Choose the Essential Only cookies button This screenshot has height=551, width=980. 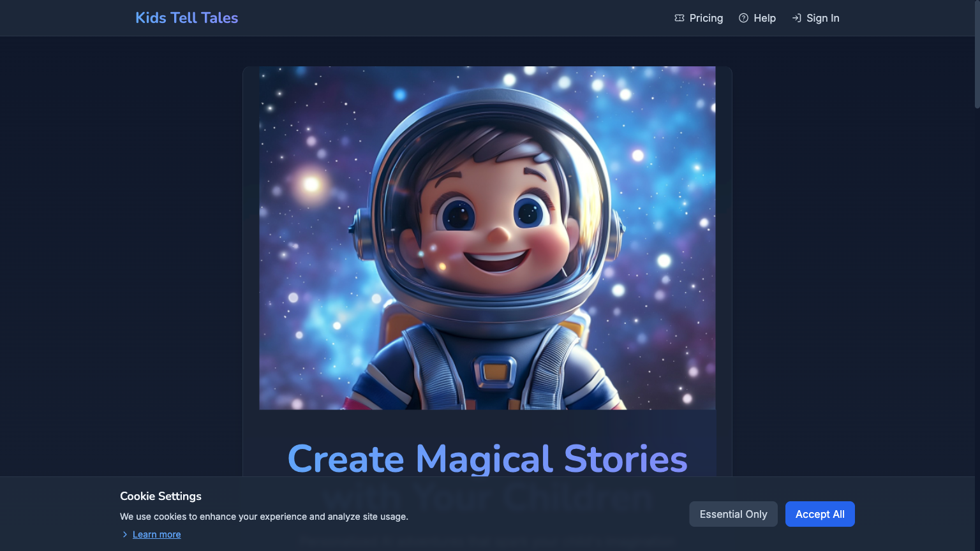(x=733, y=514)
